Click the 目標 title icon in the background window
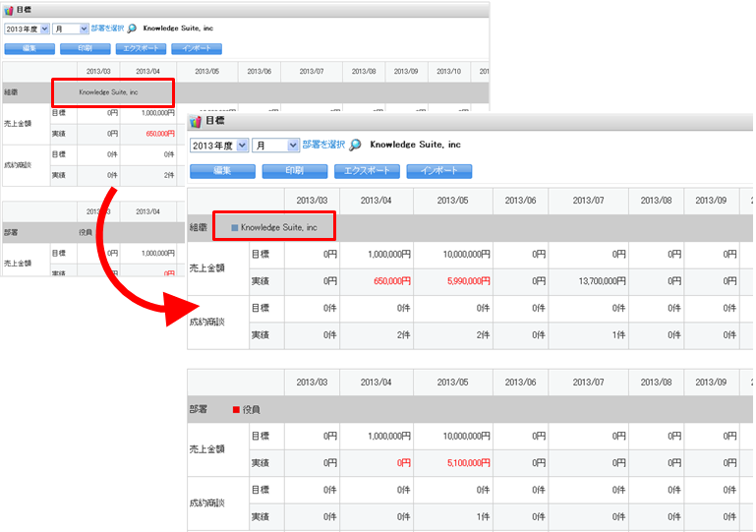 (x=9, y=9)
